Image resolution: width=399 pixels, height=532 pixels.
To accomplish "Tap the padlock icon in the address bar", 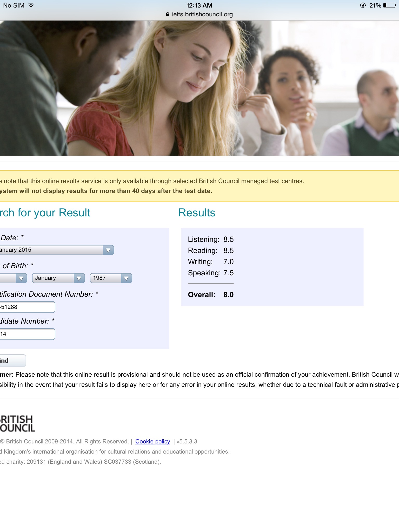I will pyautogui.click(x=168, y=15).
